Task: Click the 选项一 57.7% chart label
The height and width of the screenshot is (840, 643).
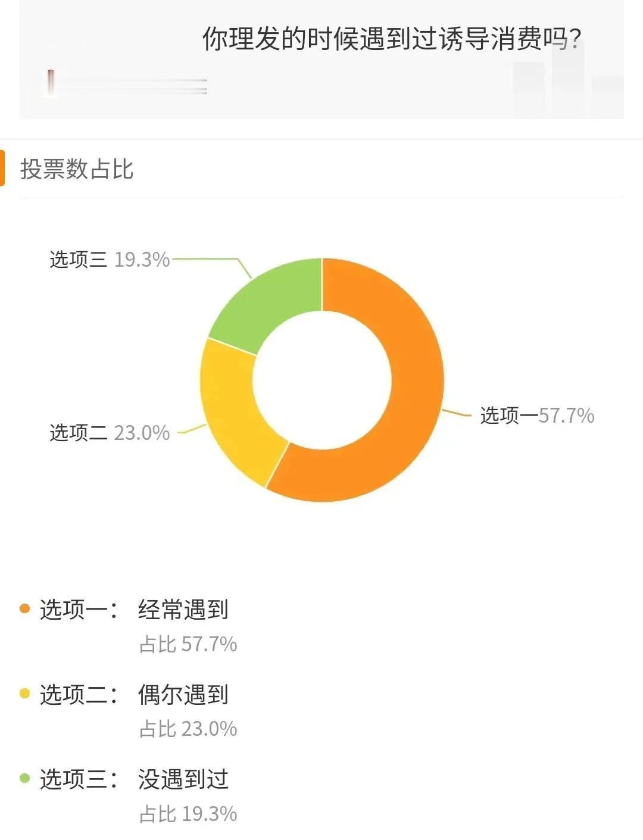Action: coord(537,415)
